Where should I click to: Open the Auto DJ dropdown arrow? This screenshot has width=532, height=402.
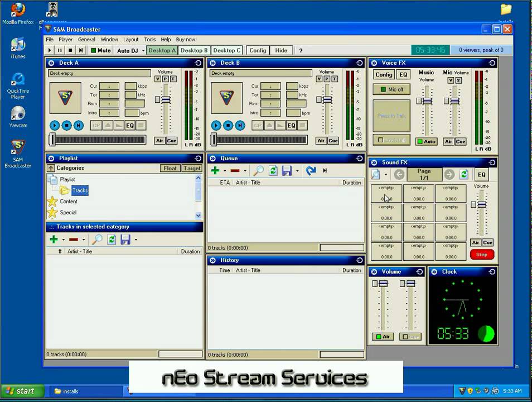tap(143, 51)
